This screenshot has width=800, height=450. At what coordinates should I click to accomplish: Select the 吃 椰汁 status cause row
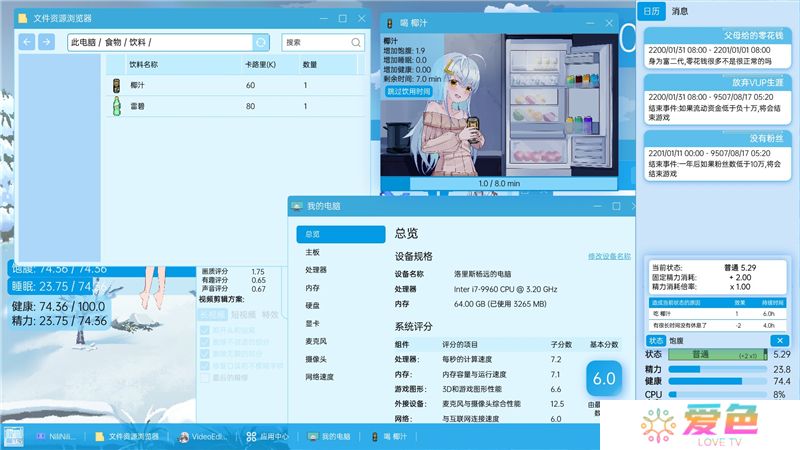(x=717, y=314)
